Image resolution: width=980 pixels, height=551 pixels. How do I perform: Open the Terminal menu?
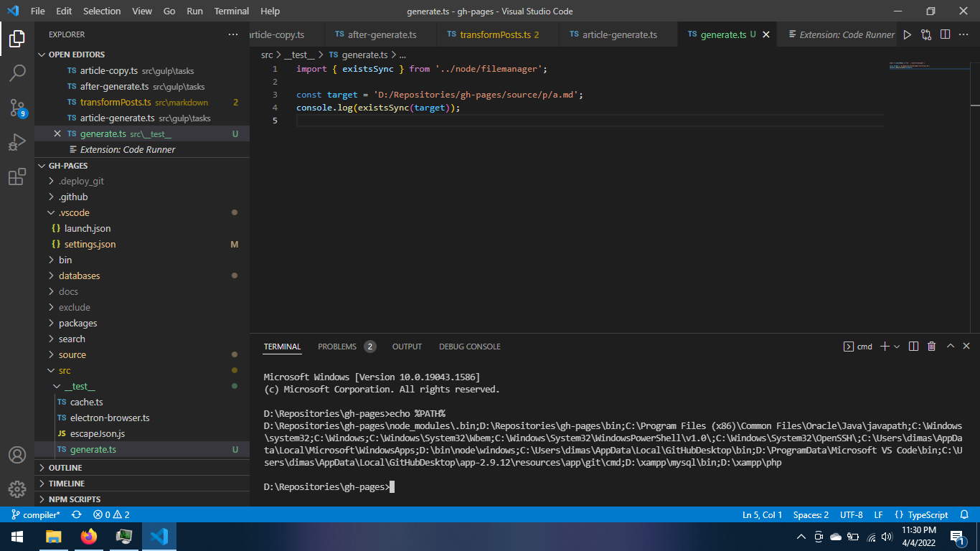231,11
